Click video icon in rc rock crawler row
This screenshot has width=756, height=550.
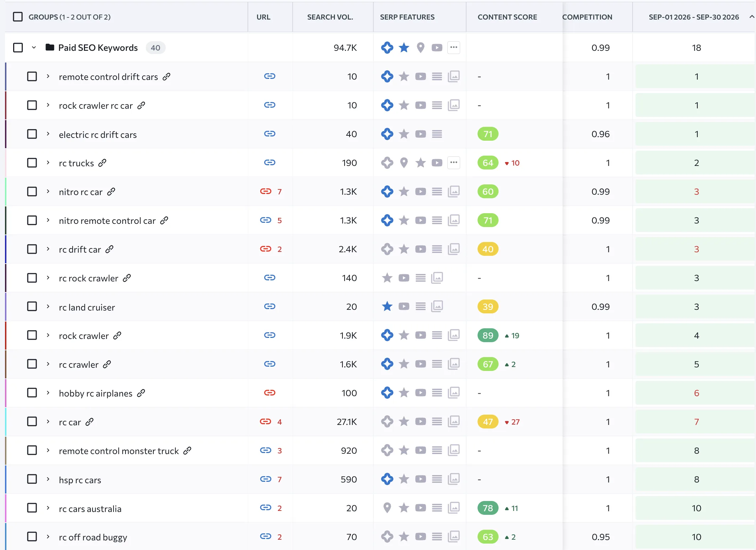pyautogui.click(x=404, y=277)
